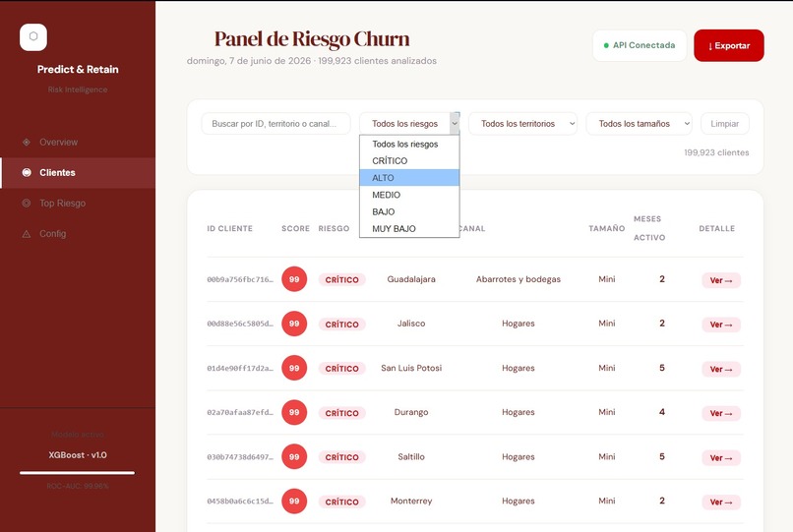Click the Monterrey territory cell
The image size is (793, 532).
(x=411, y=502)
